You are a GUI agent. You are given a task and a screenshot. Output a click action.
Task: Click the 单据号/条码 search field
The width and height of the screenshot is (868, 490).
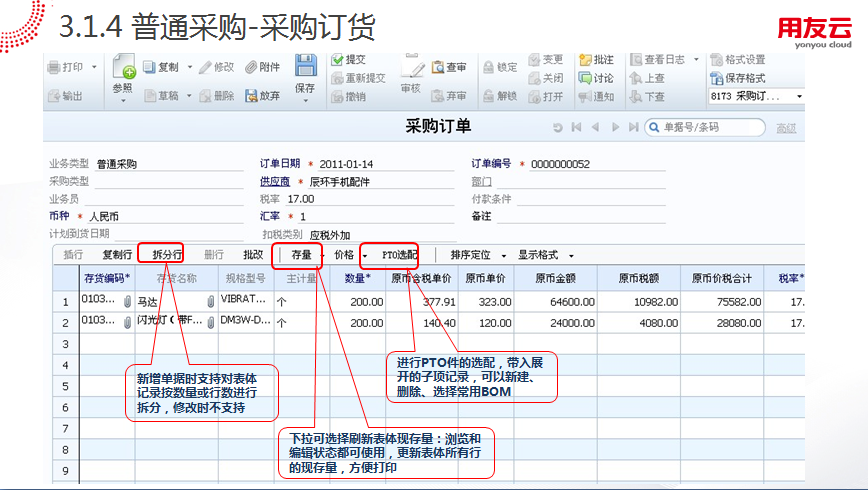click(x=705, y=127)
